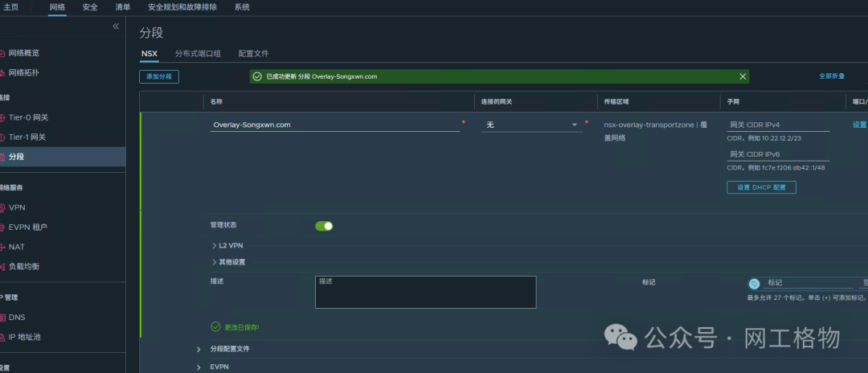Switch to the 分布式端口组 tab

coord(198,54)
